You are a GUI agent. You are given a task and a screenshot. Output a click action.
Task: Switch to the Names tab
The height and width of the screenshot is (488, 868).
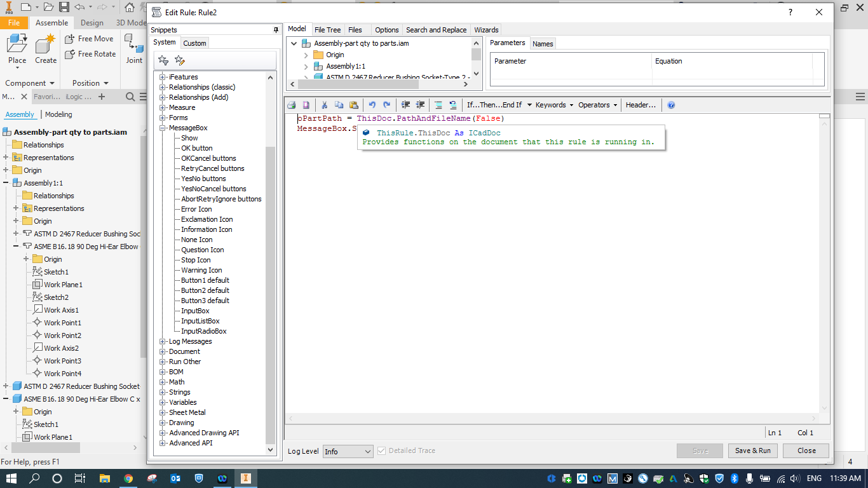coord(543,44)
